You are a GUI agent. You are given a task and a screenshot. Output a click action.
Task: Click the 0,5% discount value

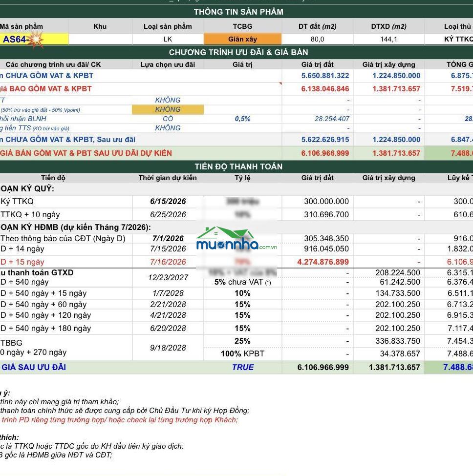click(x=242, y=119)
